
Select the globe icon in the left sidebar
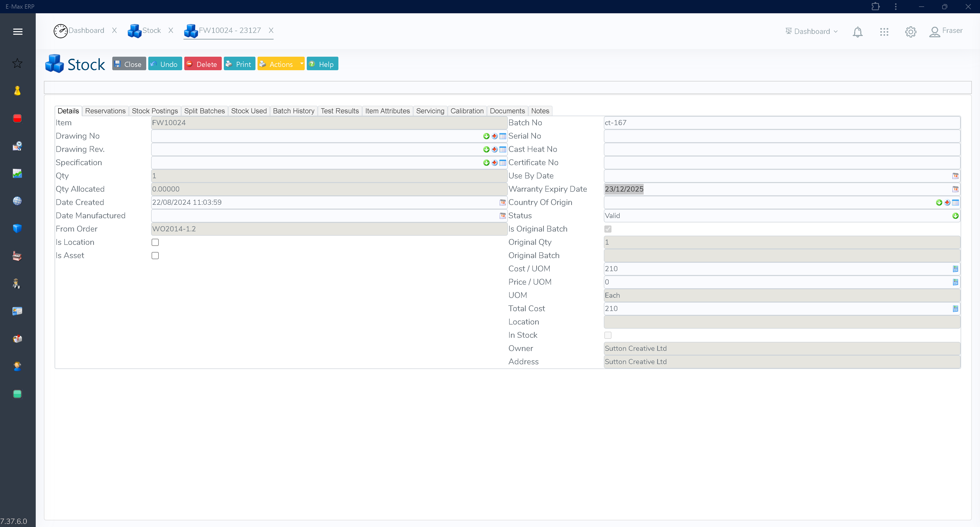click(17, 201)
